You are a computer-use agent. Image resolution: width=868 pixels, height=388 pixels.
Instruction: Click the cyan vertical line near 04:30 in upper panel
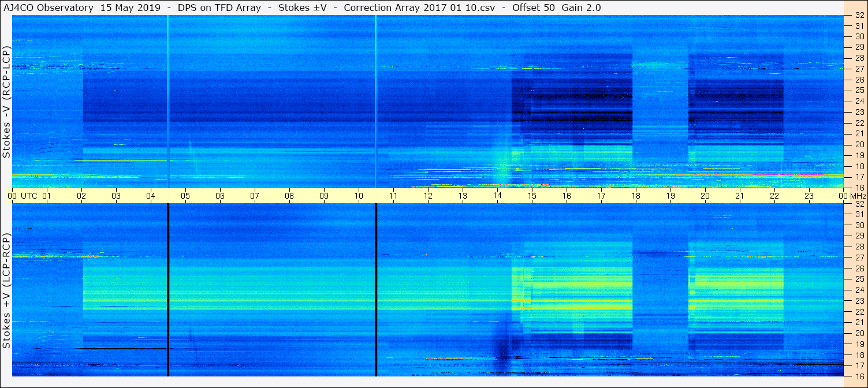click(168, 102)
